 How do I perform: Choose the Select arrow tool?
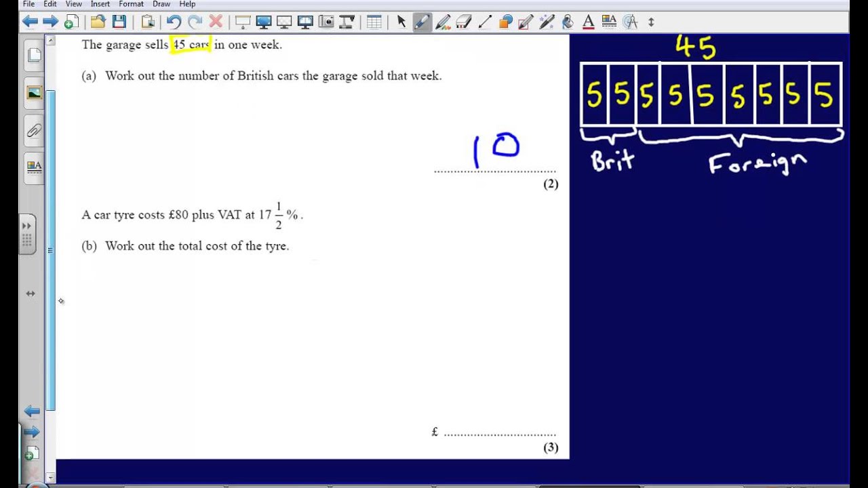(401, 22)
